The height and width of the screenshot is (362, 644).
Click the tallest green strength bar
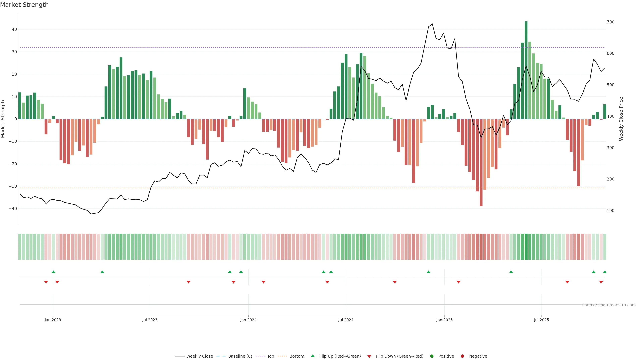point(526,70)
